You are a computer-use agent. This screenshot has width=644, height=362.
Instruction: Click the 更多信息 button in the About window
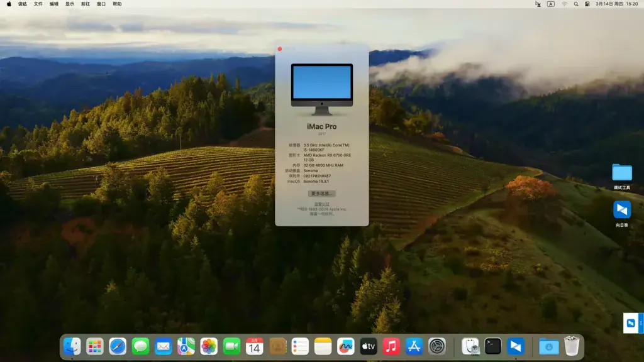[x=321, y=194]
